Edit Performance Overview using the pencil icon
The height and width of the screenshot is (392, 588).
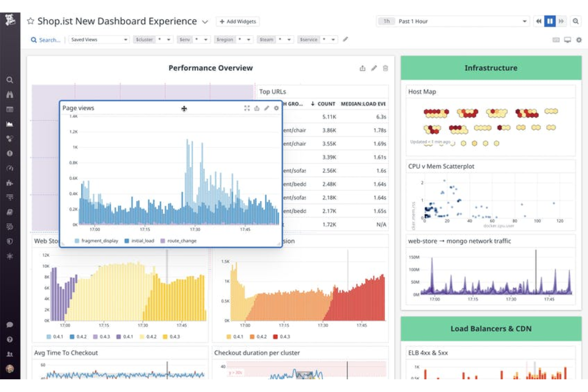coord(373,68)
